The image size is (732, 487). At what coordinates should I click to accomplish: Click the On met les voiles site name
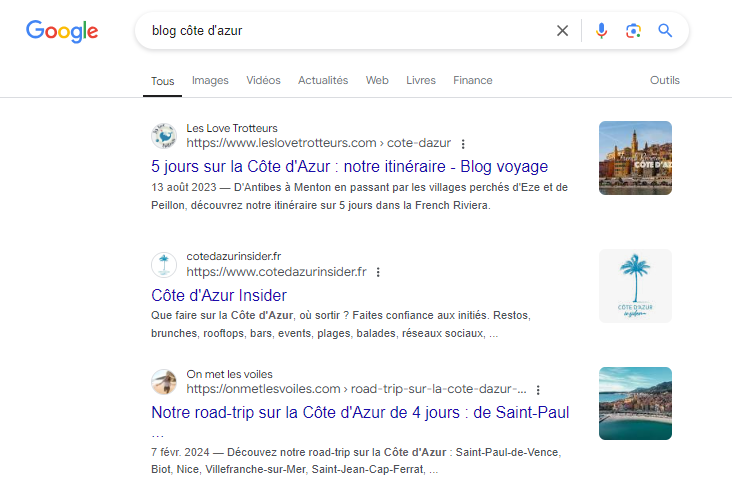pos(229,374)
